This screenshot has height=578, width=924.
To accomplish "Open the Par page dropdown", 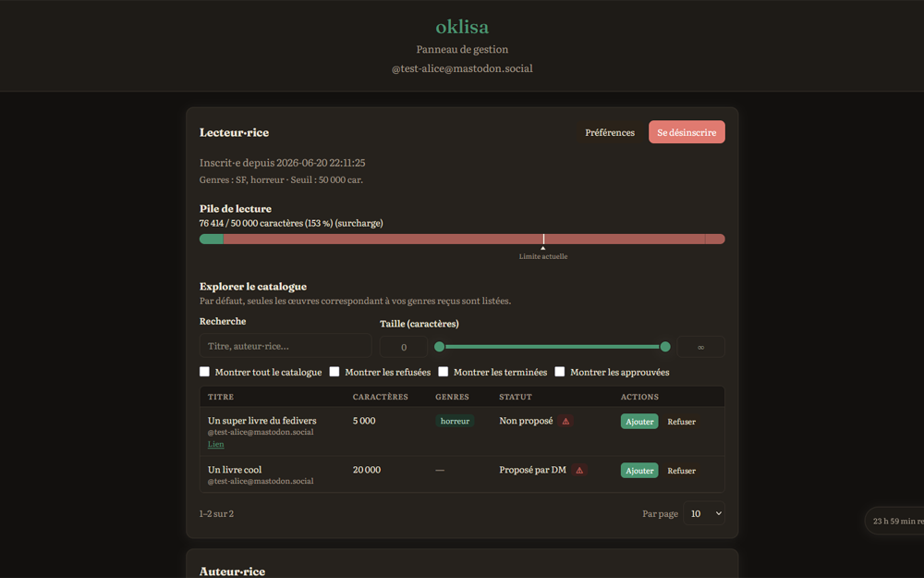I will pyautogui.click(x=703, y=513).
